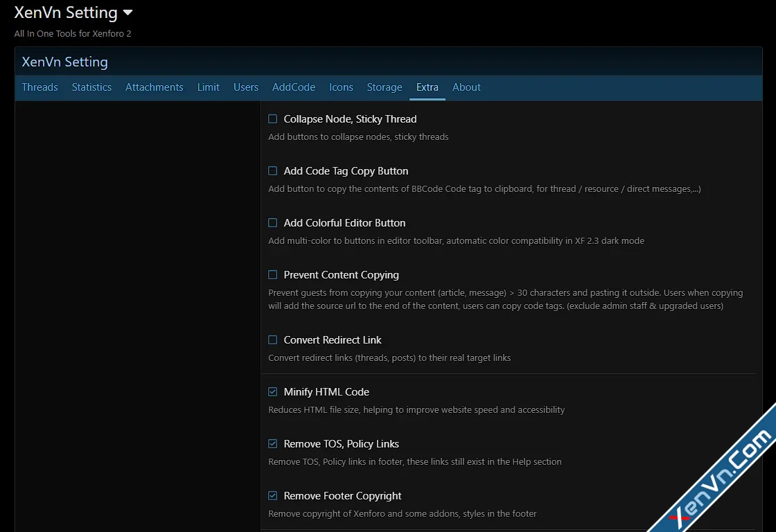
Task: Open the Statistics tab
Action: [91, 87]
